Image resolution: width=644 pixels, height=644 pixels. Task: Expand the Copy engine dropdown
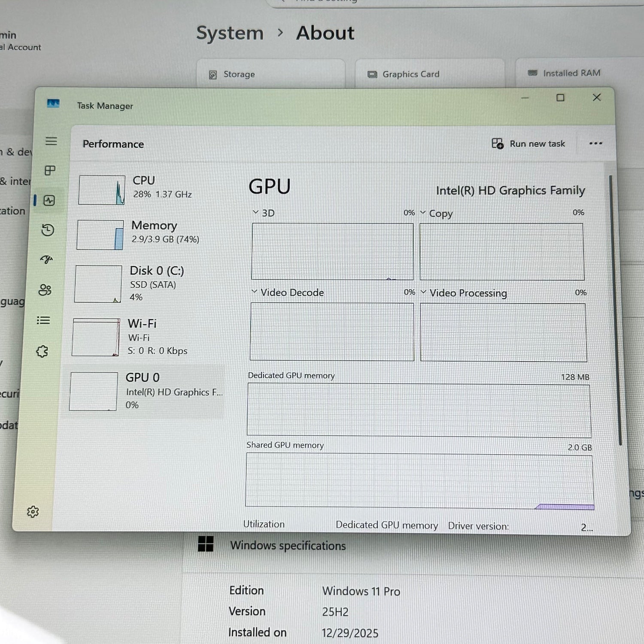(423, 213)
